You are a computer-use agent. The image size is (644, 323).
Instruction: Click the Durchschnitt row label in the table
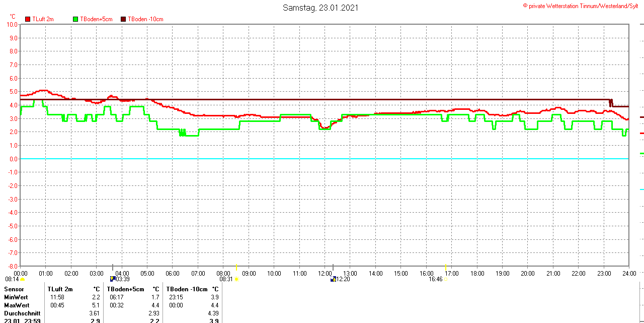click(22, 313)
